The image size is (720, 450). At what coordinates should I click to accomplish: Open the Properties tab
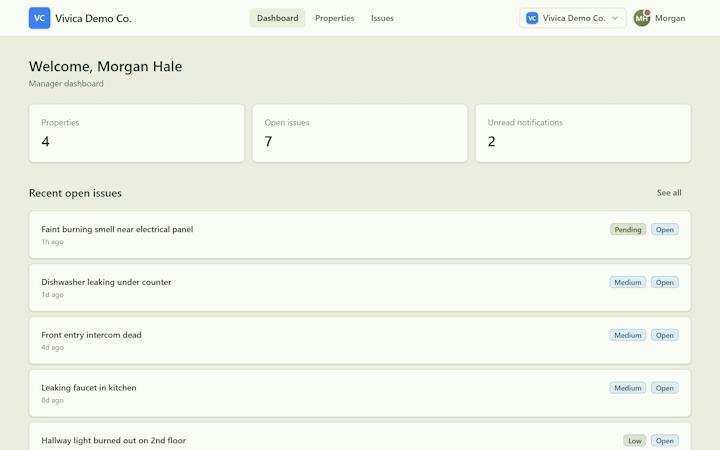(334, 18)
